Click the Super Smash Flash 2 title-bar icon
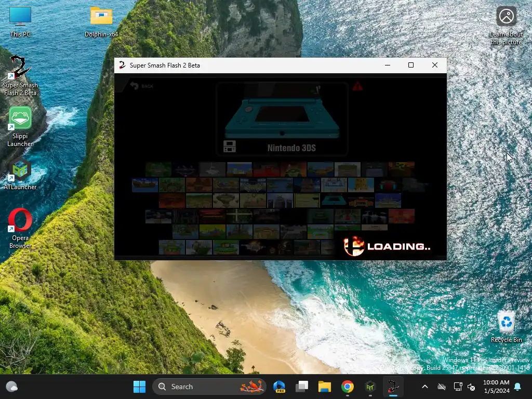 (122, 65)
